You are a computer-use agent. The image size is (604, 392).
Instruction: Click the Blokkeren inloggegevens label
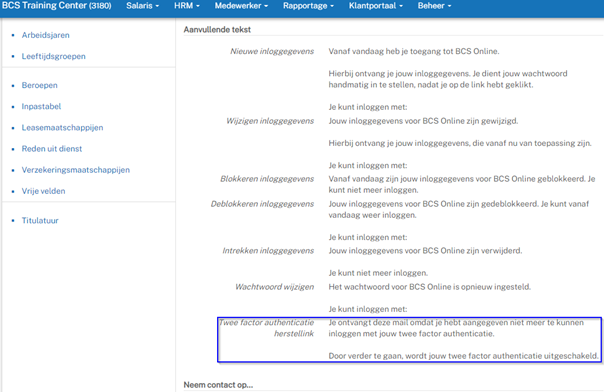pyautogui.click(x=267, y=179)
